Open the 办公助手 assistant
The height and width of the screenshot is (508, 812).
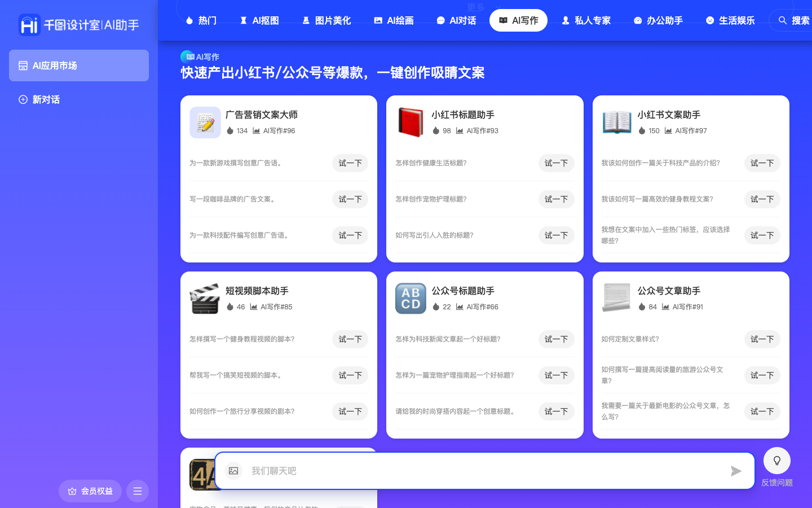pos(657,20)
